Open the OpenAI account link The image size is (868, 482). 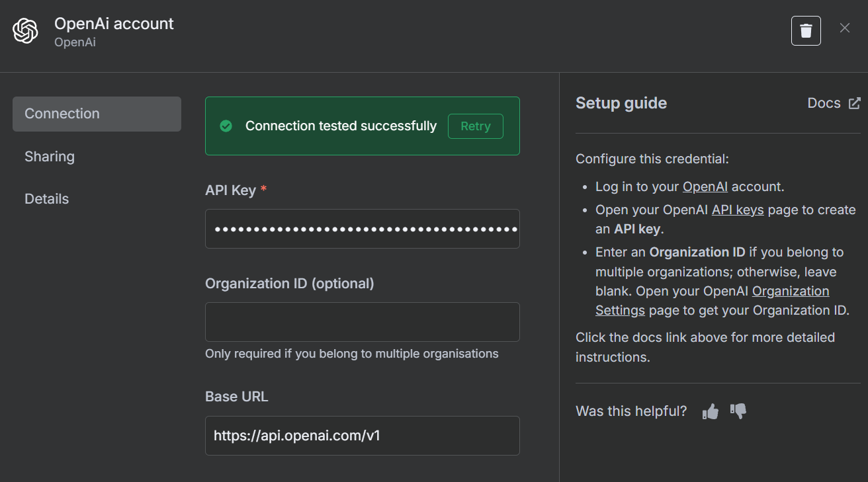point(705,187)
